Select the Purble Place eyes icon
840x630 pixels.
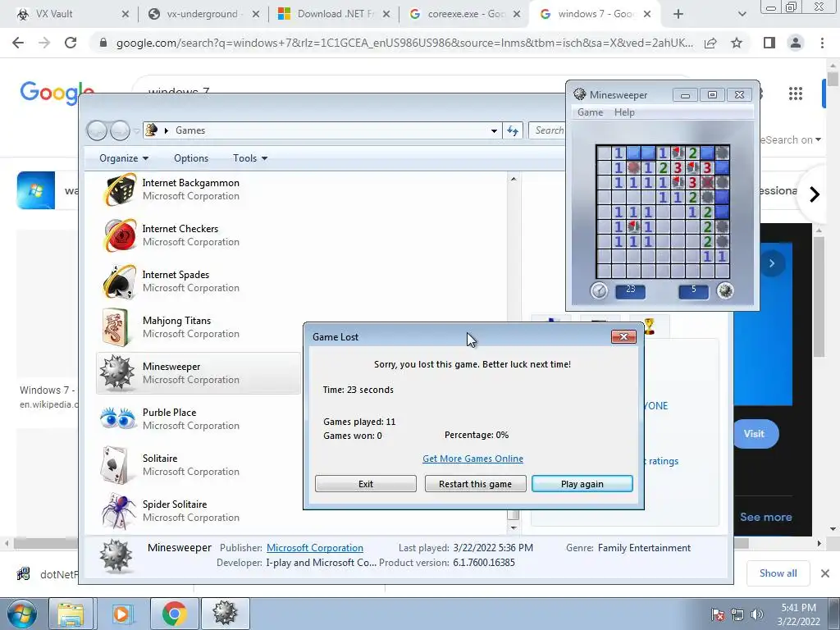pyautogui.click(x=117, y=418)
